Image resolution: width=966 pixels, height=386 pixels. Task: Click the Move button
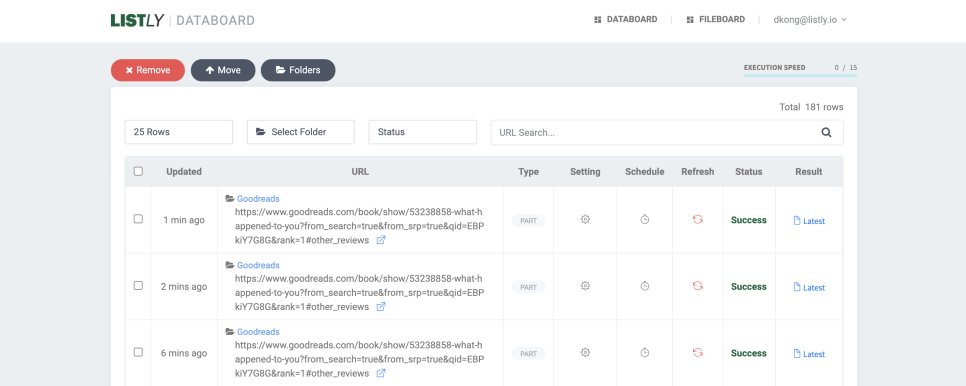point(223,70)
